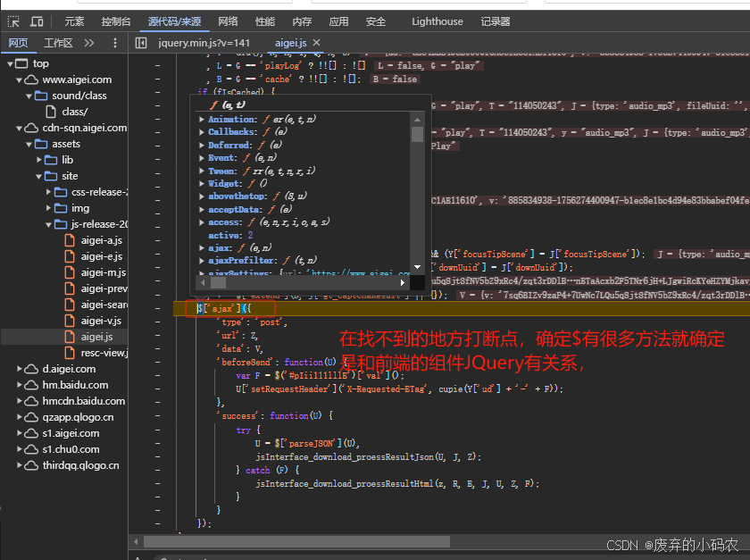750x560 pixels.
Task: Collapse the sound/class folder
Action: pyautogui.click(x=29, y=96)
